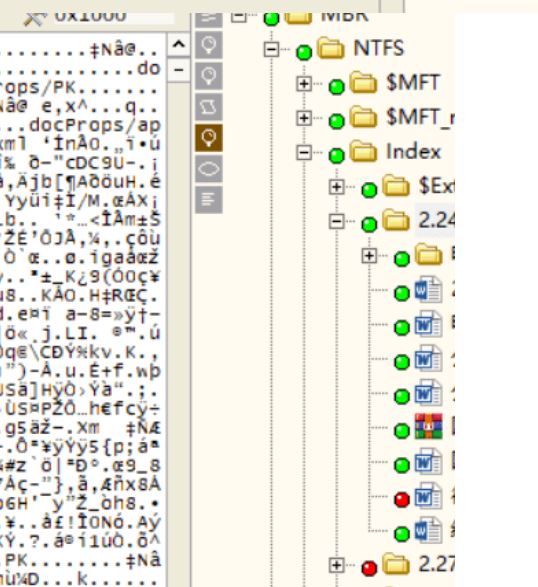Click the green status dot next to the Index folder
Screen dimensions: 538x587
tap(337, 155)
